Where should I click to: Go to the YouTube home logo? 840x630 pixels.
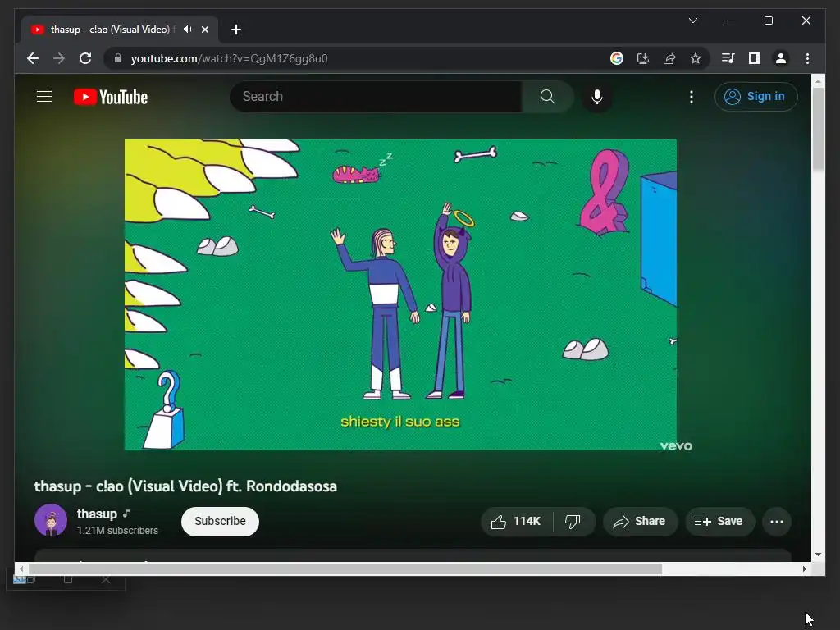pos(111,97)
